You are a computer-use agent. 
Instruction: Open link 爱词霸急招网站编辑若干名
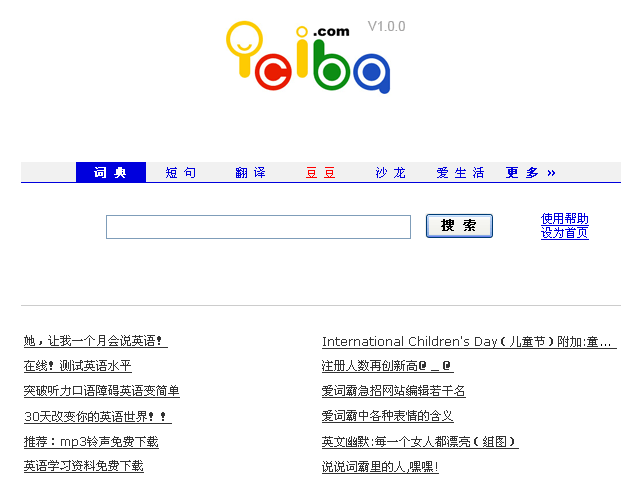click(393, 391)
